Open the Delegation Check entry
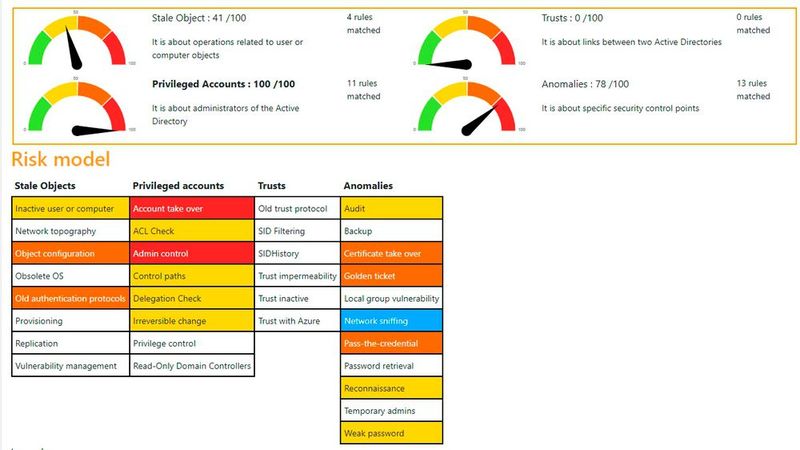Viewport: 800px width, 450px height. (x=192, y=298)
